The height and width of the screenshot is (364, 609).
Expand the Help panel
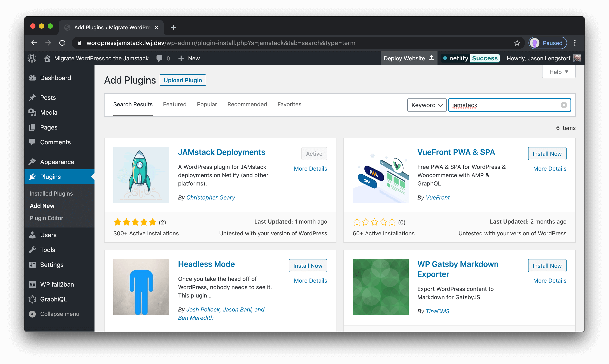[559, 72]
